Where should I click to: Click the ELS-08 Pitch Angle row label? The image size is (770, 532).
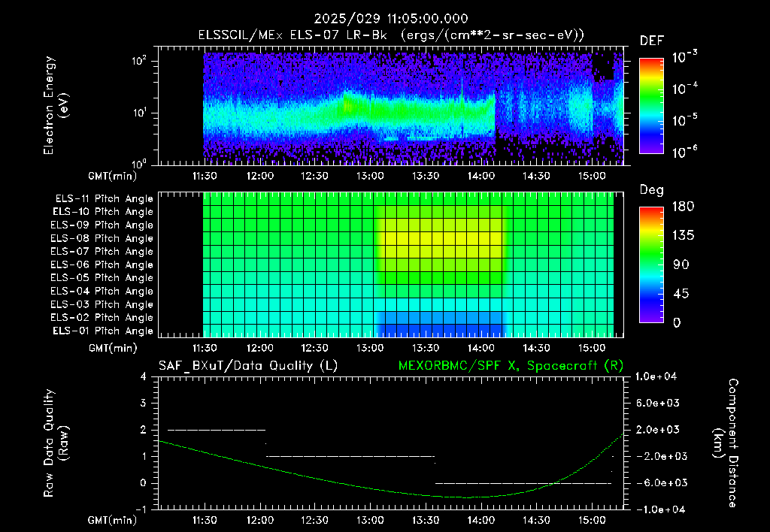click(102, 238)
